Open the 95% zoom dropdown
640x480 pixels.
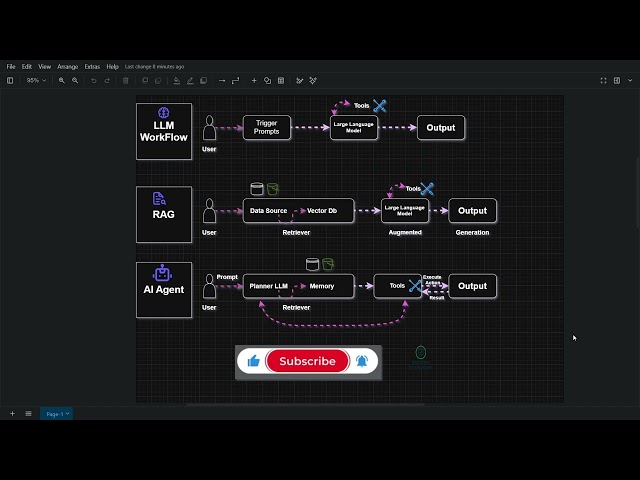(36, 81)
